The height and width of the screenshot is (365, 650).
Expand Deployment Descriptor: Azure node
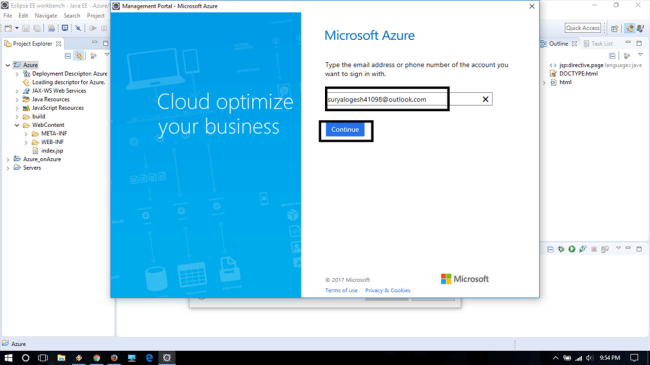coord(17,74)
